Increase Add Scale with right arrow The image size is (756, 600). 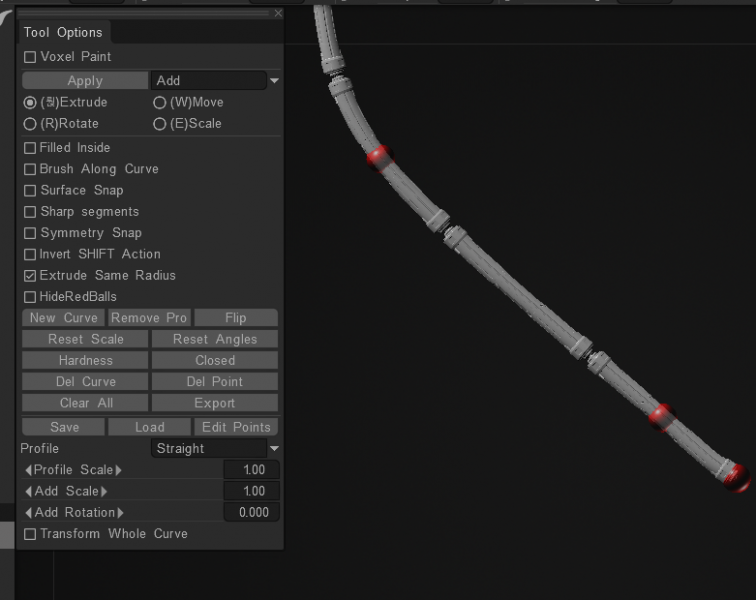pyautogui.click(x=104, y=491)
